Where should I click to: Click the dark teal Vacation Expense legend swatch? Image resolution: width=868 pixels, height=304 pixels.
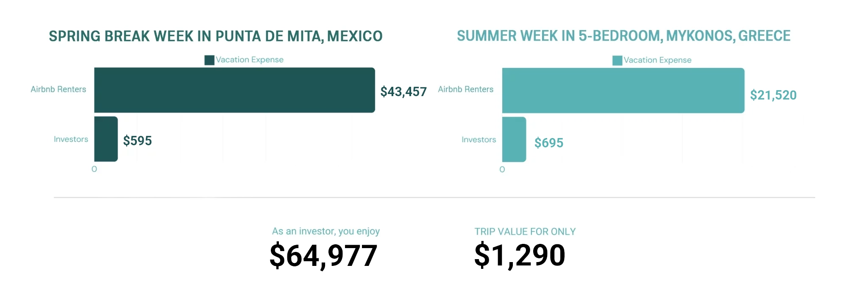pos(209,60)
